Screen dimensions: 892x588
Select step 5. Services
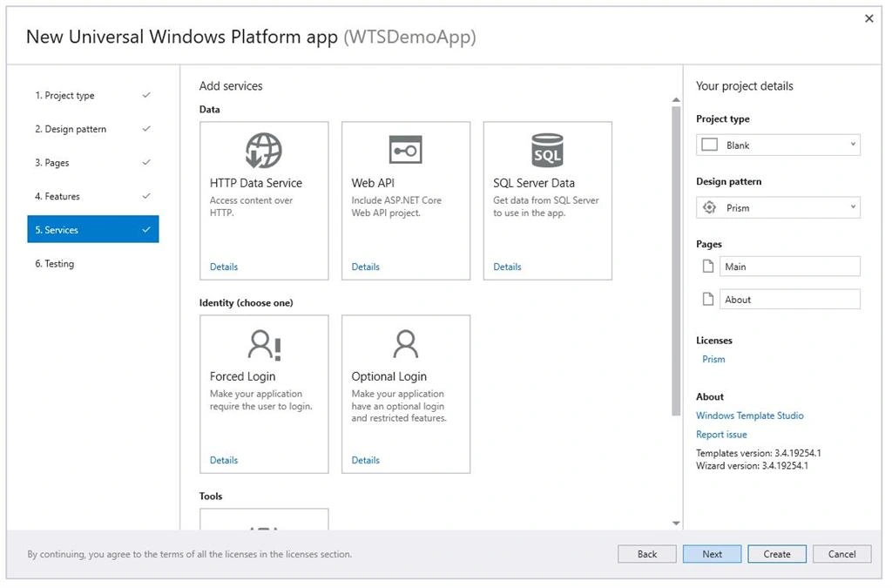[x=93, y=229]
